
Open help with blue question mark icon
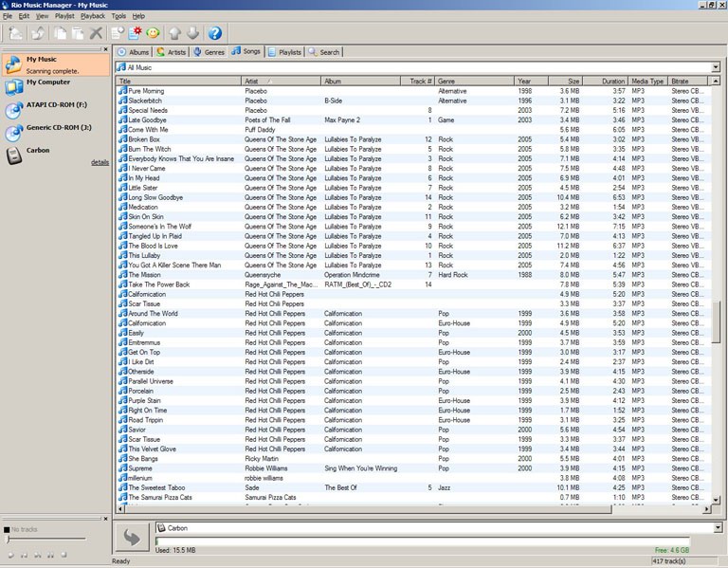[214, 33]
